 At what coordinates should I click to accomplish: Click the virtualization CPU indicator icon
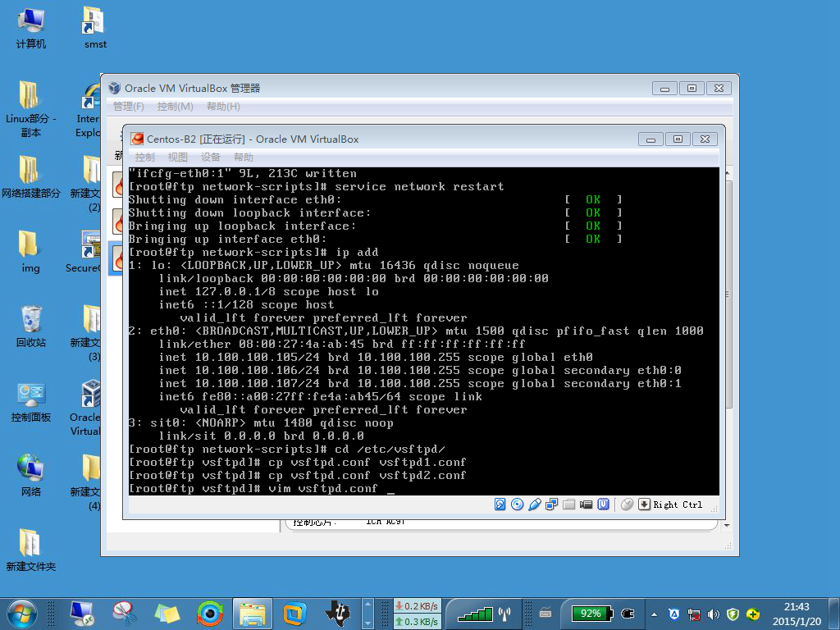coord(603,504)
